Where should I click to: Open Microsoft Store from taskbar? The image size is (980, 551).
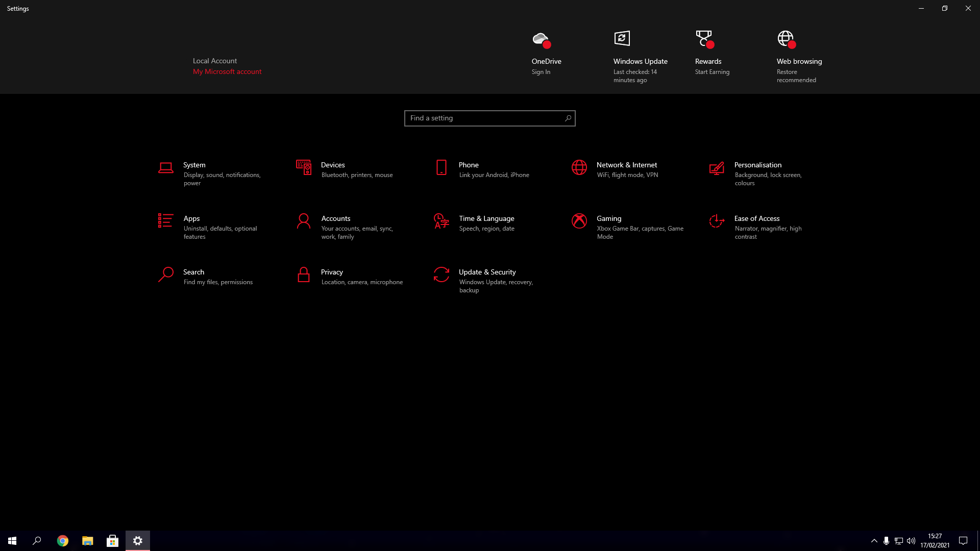tap(112, 541)
